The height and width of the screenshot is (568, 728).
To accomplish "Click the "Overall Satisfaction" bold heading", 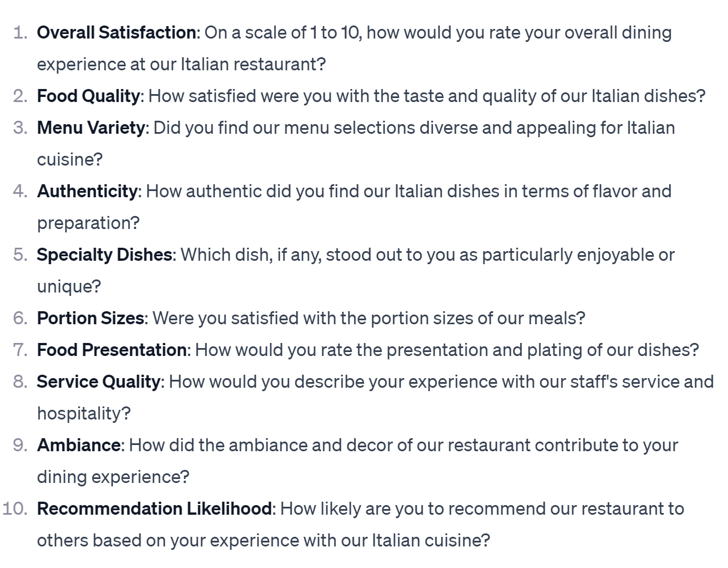I will tap(116, 33).
